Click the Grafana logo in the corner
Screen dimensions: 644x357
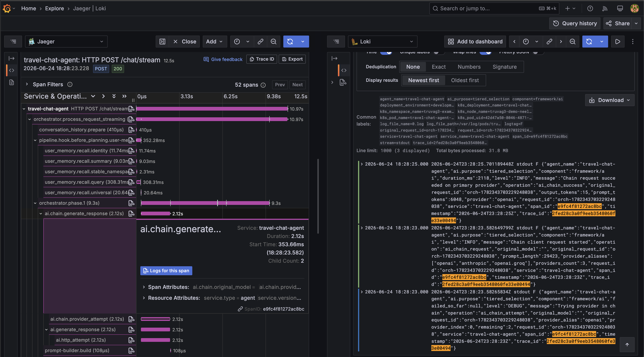7,8
